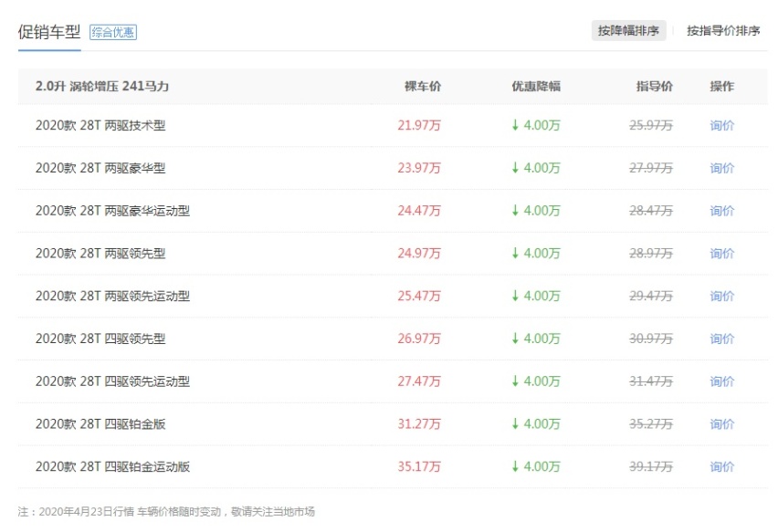This screenshot has width=778, height=532.
Task: Click the 35.17万 bare car price
Action: click(419, 466)
